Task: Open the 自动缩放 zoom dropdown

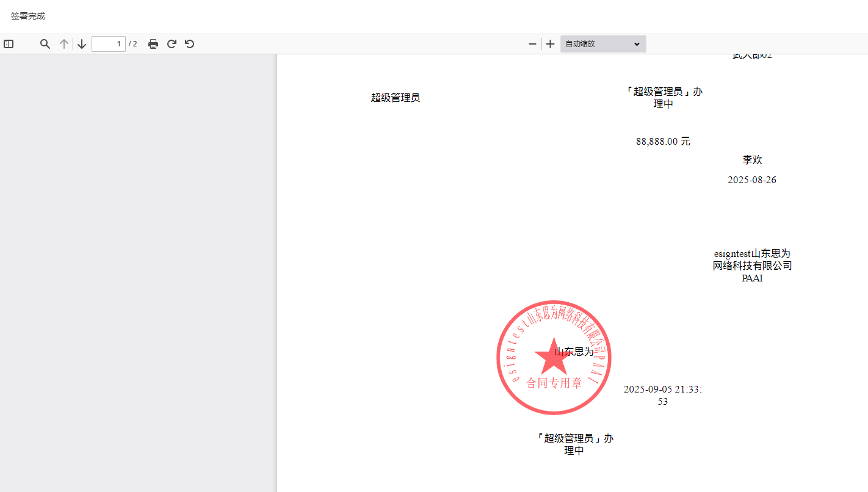Action: pos(603,44)
